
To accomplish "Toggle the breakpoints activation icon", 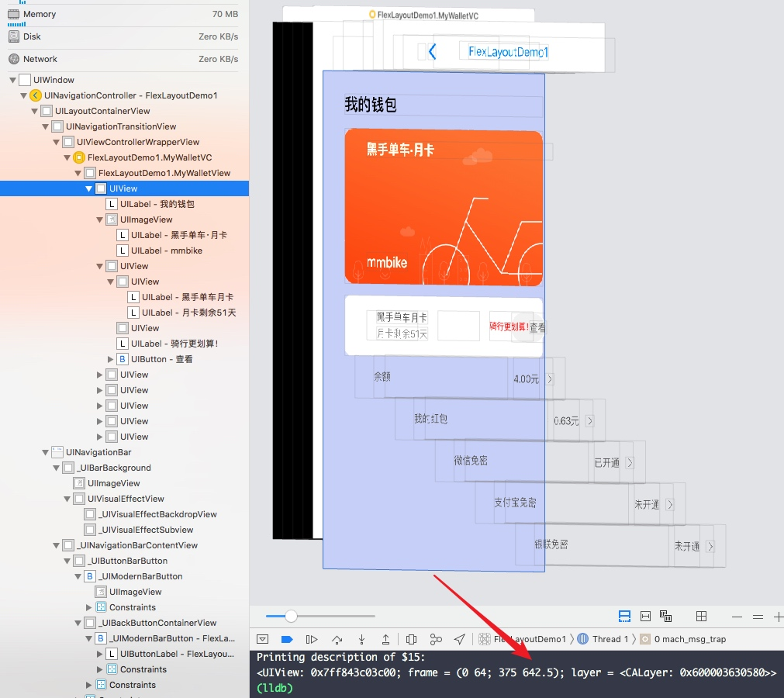I will click(x=287, y=639).
